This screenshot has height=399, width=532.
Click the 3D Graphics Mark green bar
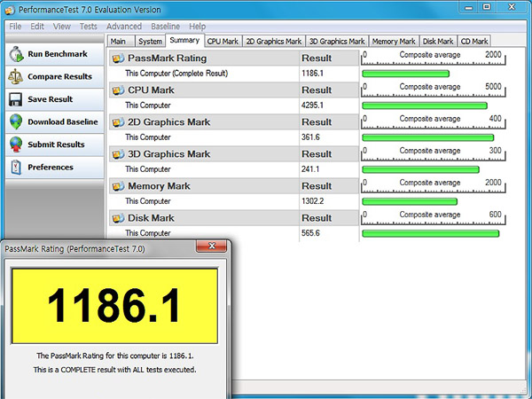(420, 169)
